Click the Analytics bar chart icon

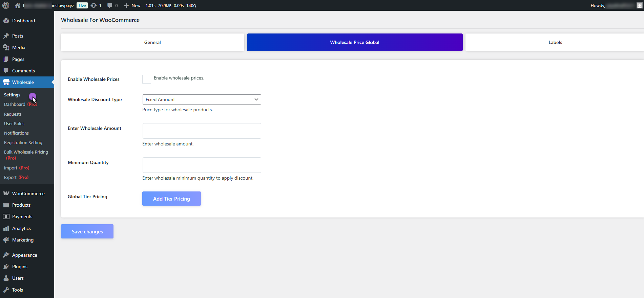[x=6, y=228]
